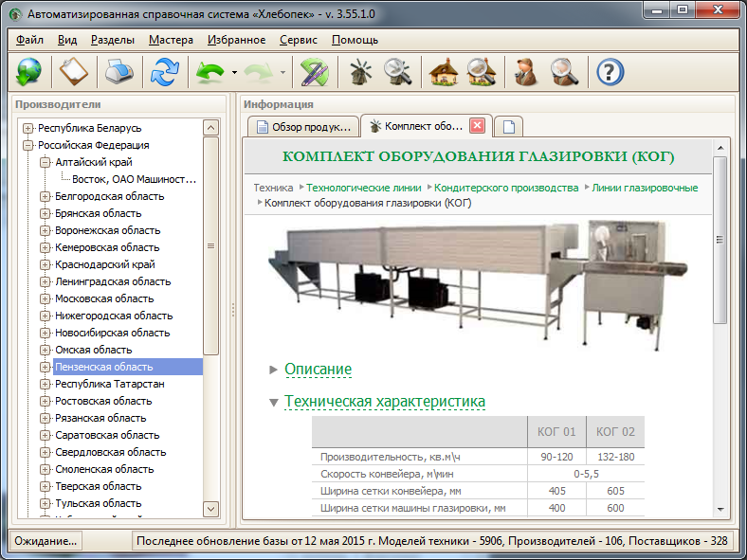Collapse Техническая характеристика section triangle

pyautogui.click(x=273, y=403)
